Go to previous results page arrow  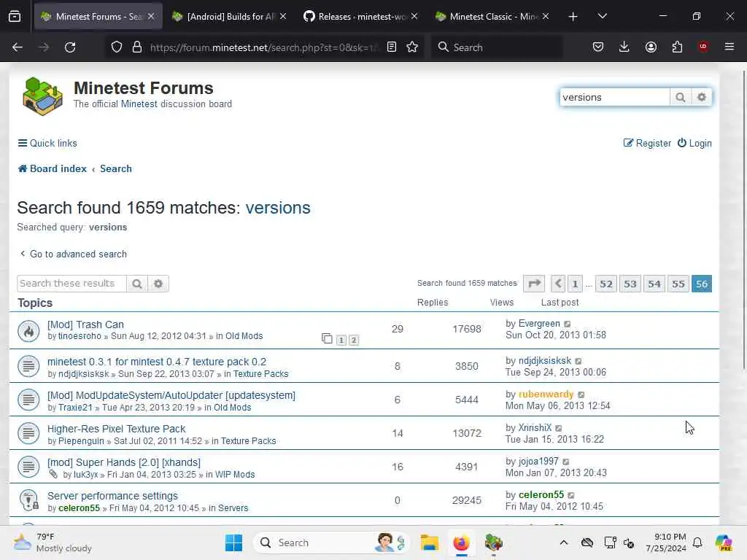click(558, 284)
